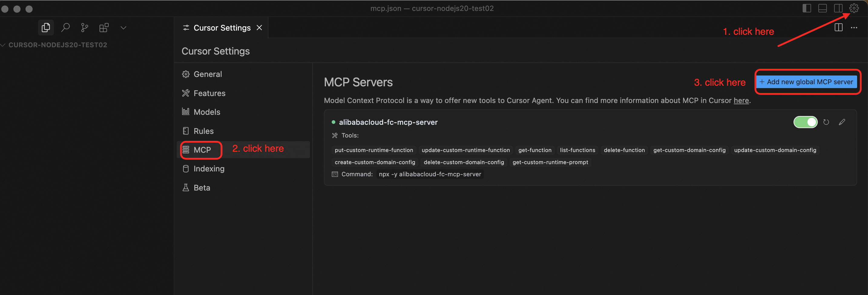Open the Search view in the activity bar

[65, 27]
